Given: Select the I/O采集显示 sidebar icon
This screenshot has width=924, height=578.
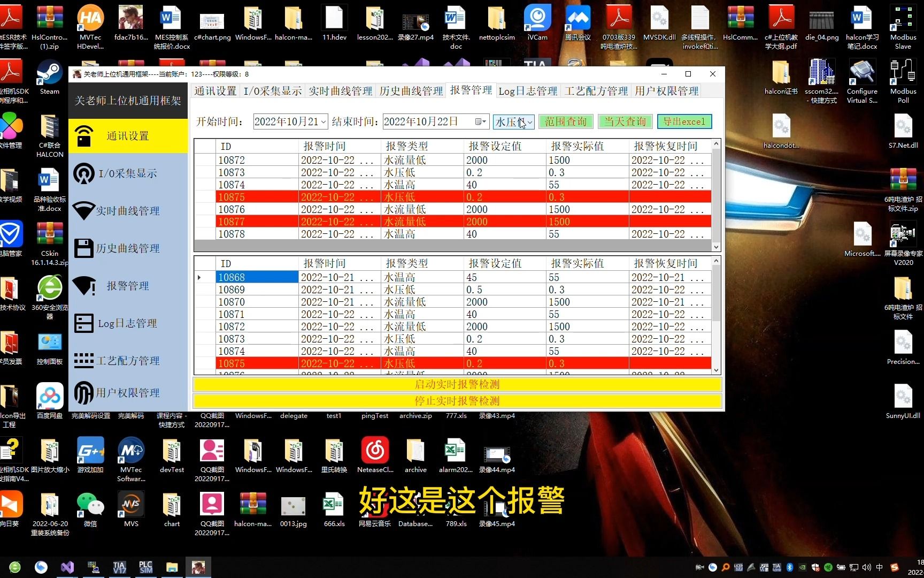Looking at the screenshot, I should (84, 173).
